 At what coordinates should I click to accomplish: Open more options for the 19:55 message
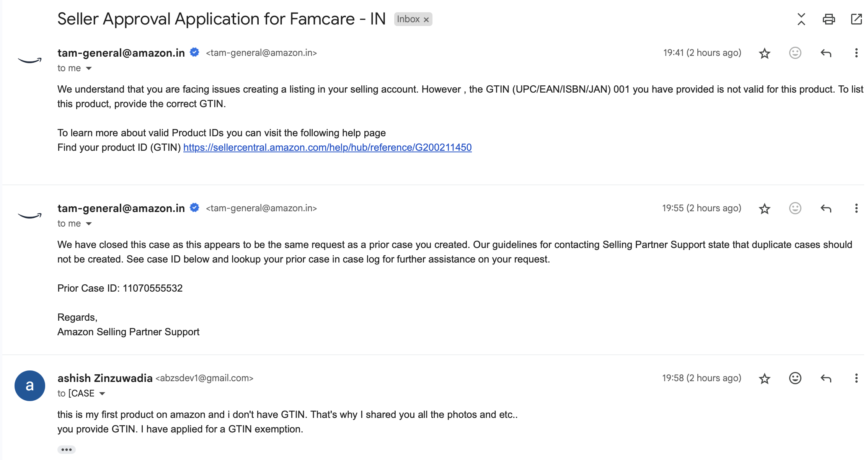(856, 209)
